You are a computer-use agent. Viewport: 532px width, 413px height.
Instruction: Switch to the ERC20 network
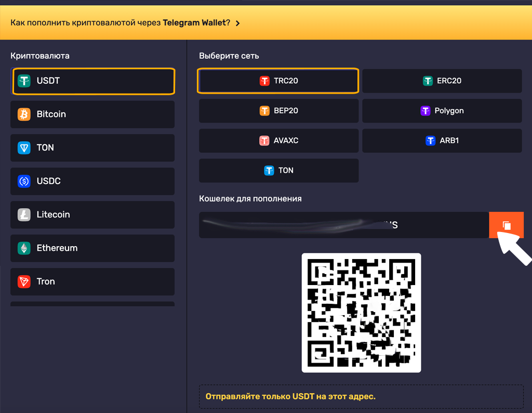[442, 81]
